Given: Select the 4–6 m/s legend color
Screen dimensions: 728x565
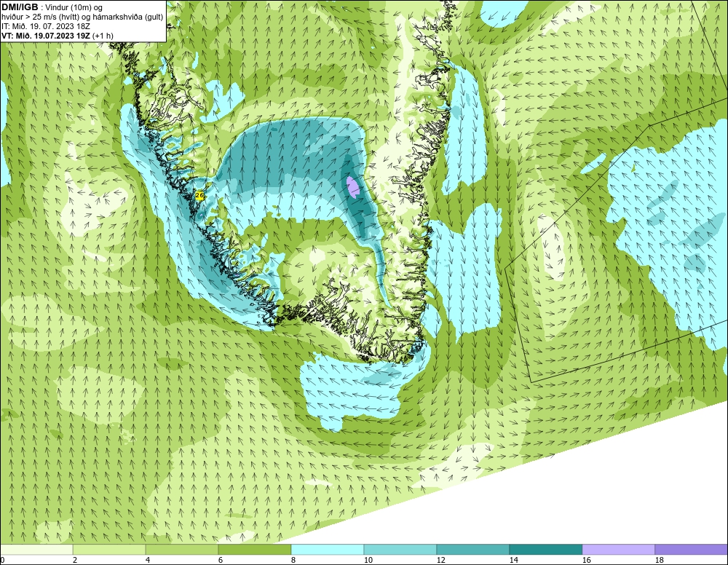Looking at the screenshot, I should click(182, 550).
